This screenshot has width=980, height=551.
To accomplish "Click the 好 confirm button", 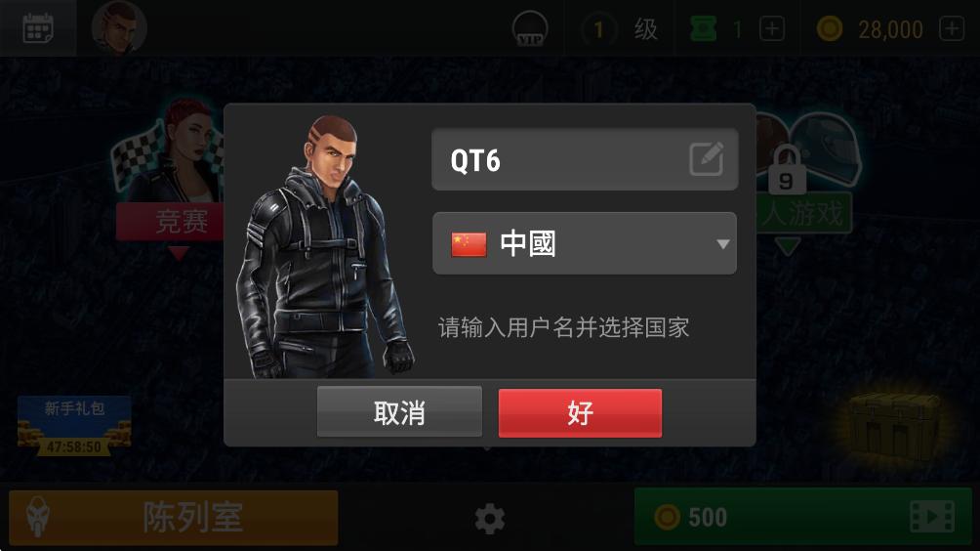I will click(580, 413).
